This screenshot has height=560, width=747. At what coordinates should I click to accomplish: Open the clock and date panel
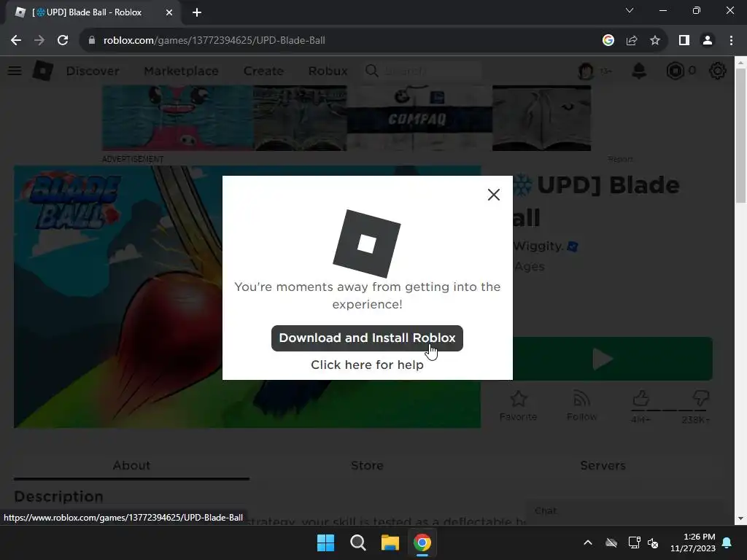(693, 542)
